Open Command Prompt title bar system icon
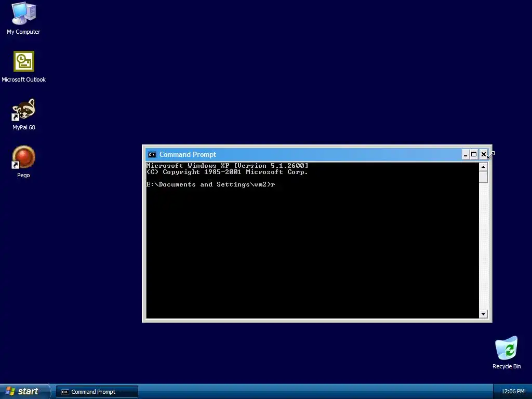532x399 pixels. tap(152, 155)
